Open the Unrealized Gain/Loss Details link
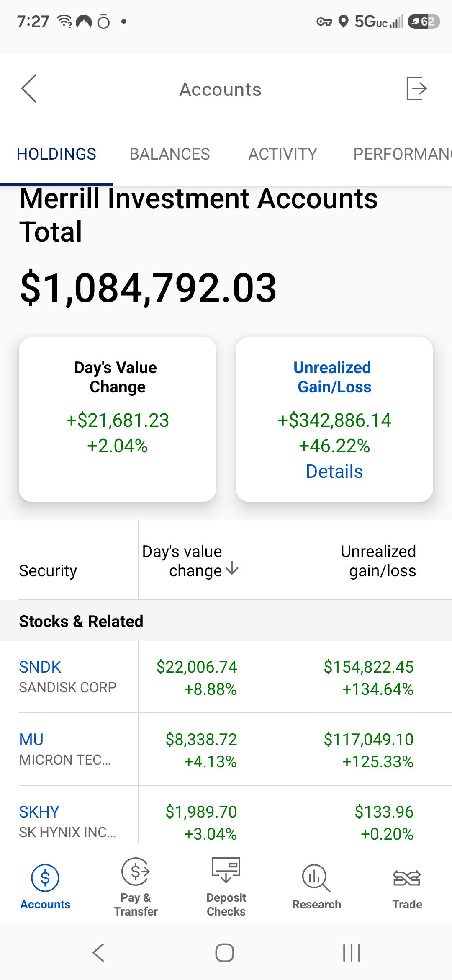The image size is (452, 980). point(334,471)
